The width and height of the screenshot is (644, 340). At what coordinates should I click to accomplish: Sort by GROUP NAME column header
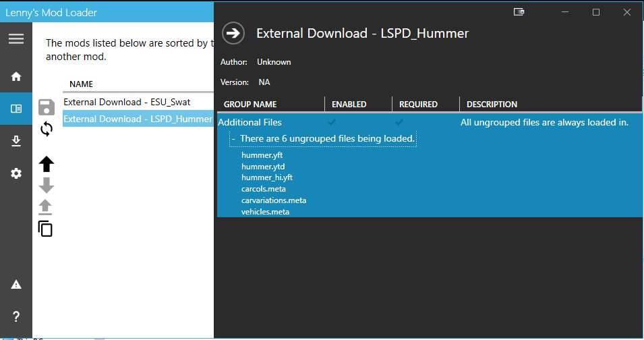pos(250,105)
